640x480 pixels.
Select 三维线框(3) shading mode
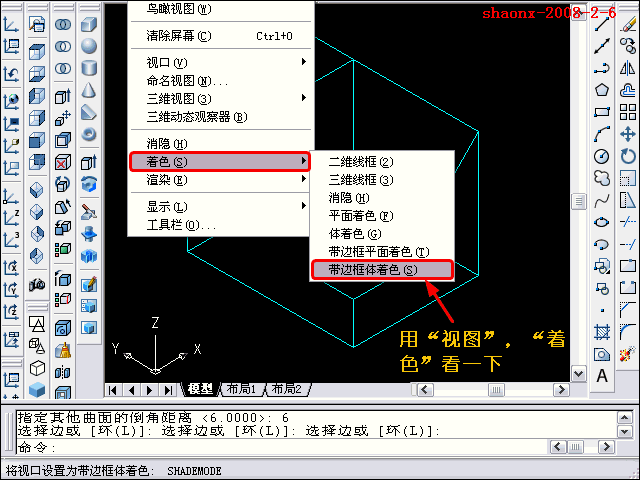382,180
